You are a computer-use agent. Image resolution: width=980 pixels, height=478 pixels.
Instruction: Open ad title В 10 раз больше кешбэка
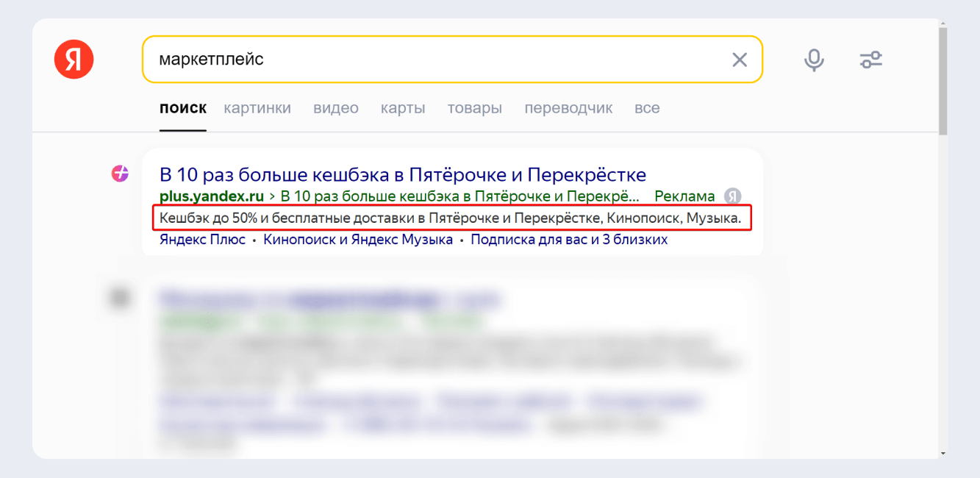pos(403,175)
